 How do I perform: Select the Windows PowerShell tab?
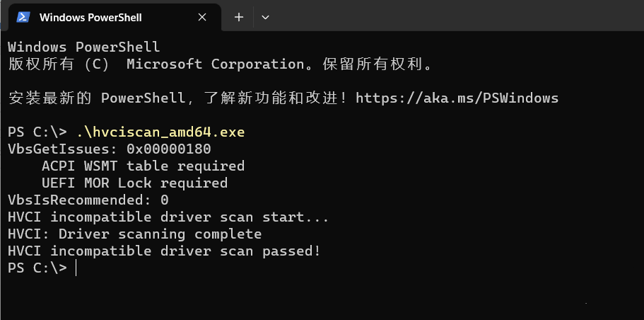click(90, 16)
